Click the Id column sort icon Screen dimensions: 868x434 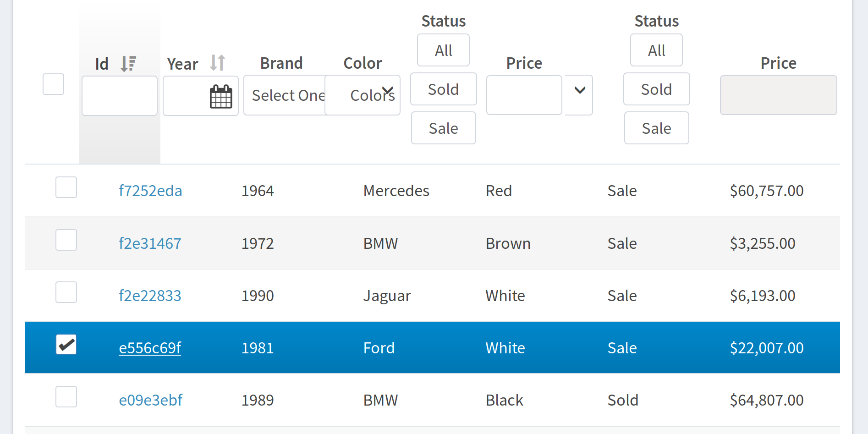[x=128, y=63]
